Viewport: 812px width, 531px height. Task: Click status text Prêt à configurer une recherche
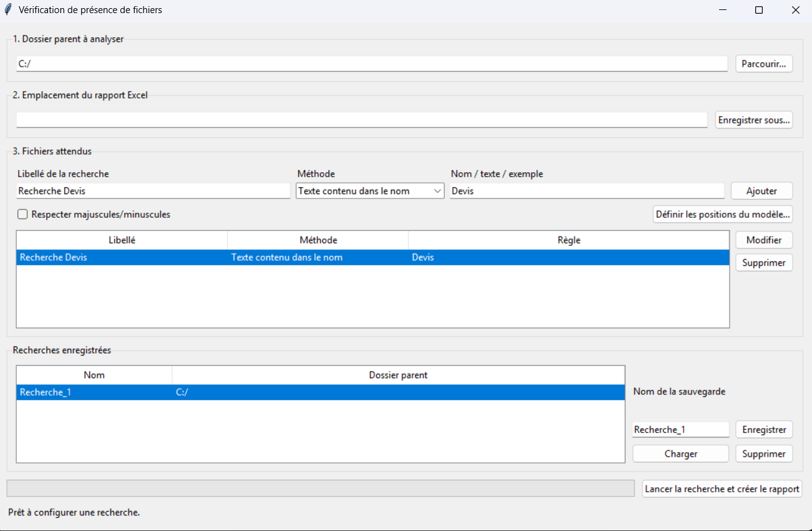coord(74,513)
